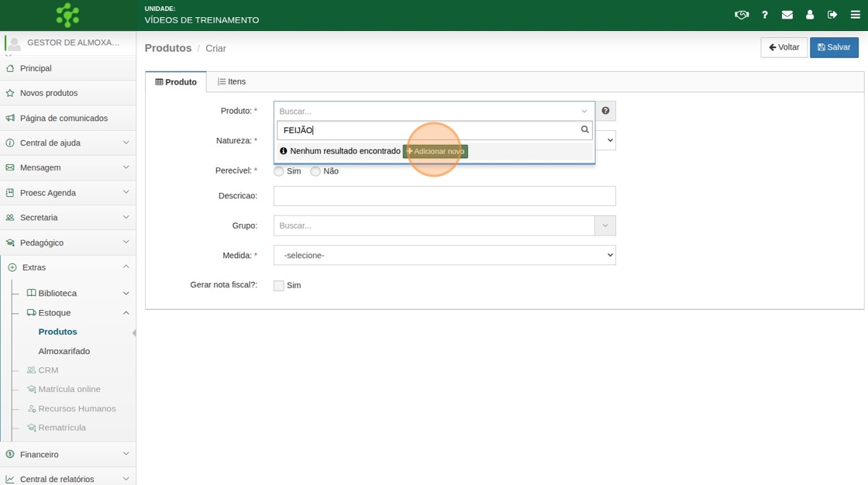Check the Gerar nota fiscal Sim checkbox

pos(279,286)
